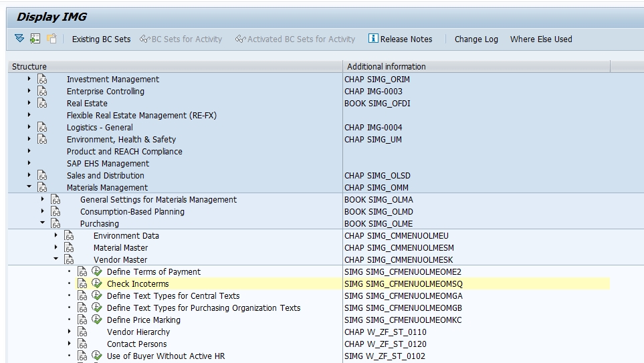Viewport: 644px width, 363px height.
Task: Open documentation icon for General Settings for Materials Management
Action: [56, 199]
